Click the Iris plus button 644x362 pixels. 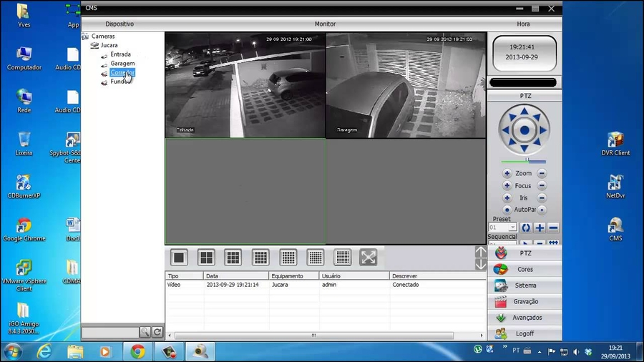click(507, 198)
